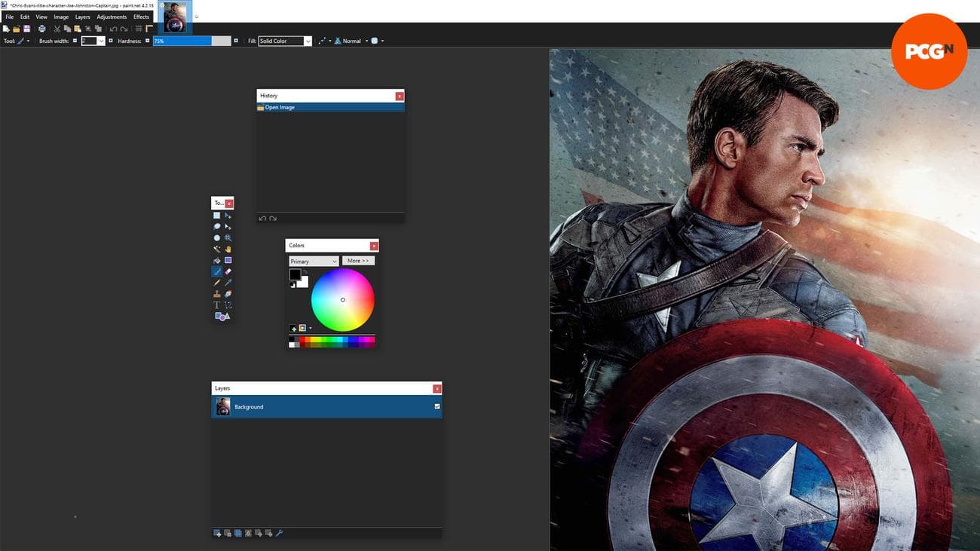Click the More >> button in Colors
Screen dimensions: 980x551
tap(358, 261)
